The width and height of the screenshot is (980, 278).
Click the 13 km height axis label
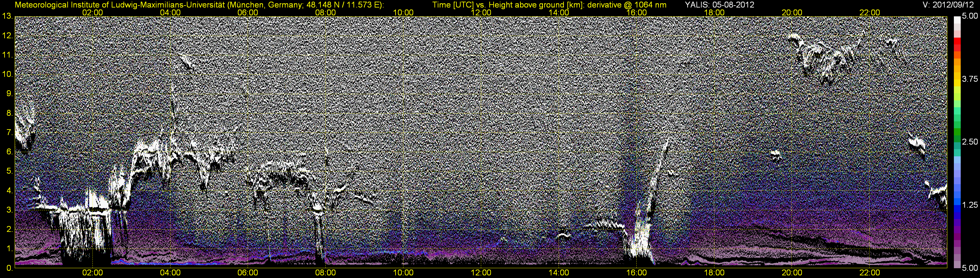pyautogui.click(x=7, y=16)
